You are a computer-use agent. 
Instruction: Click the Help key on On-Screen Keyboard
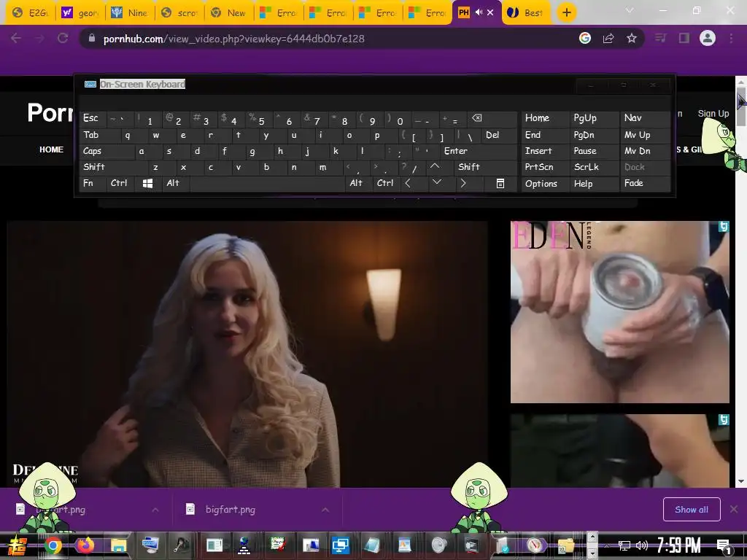(x=594, y=183)
